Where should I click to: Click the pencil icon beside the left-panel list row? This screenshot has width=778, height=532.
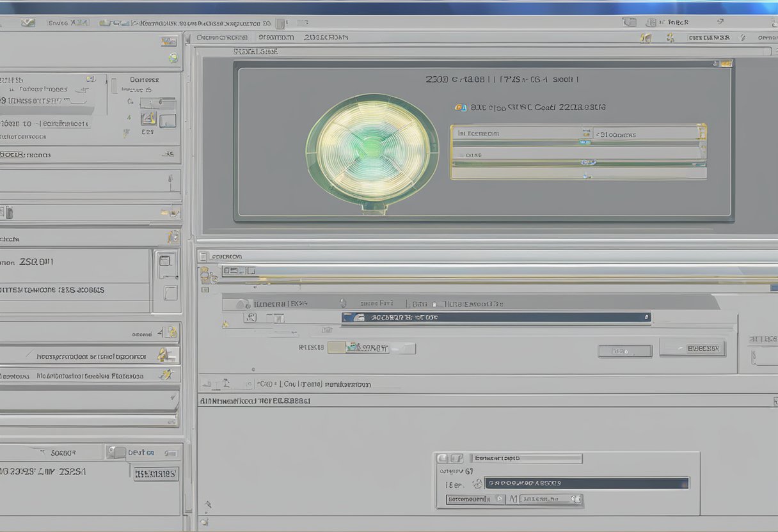point(163,354)
